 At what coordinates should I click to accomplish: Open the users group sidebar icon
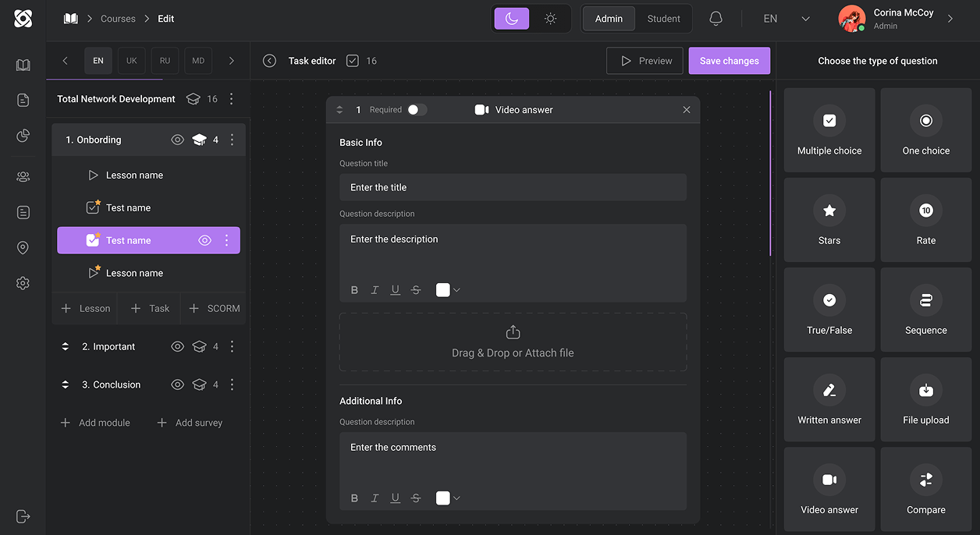[x=23, y=177]
